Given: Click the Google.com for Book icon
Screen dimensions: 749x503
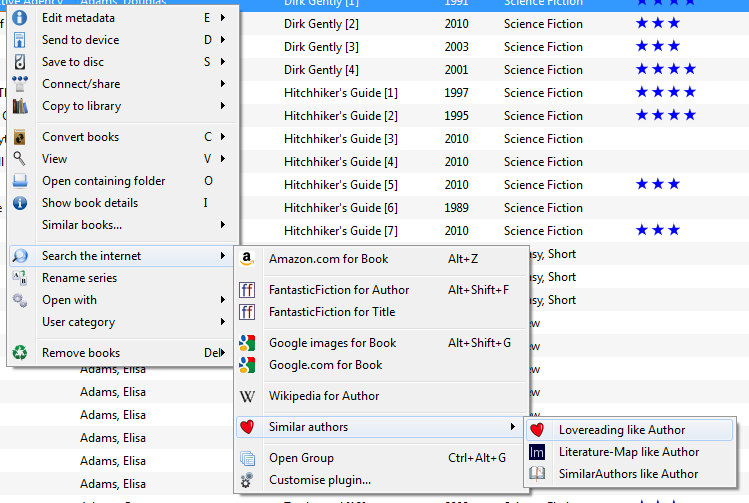Looking at the screenshot, I should coord(247,365).
